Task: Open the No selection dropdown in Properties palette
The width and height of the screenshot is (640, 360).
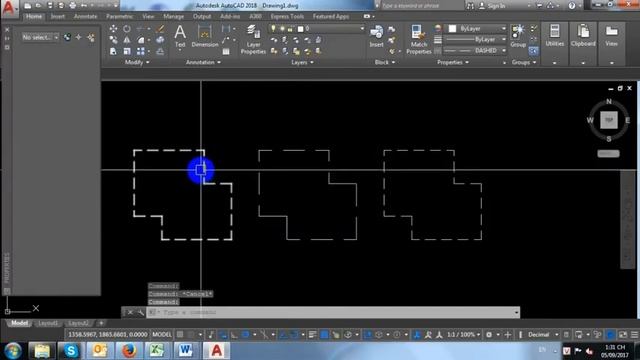Action: click(x=40, y=38)
